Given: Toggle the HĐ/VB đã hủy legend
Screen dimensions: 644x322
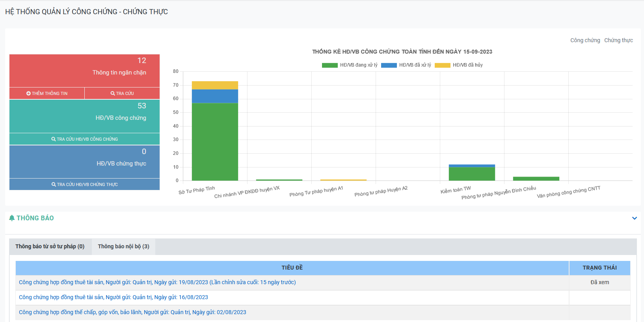Looking at the screenshot, I should click(x=459, y=65).
